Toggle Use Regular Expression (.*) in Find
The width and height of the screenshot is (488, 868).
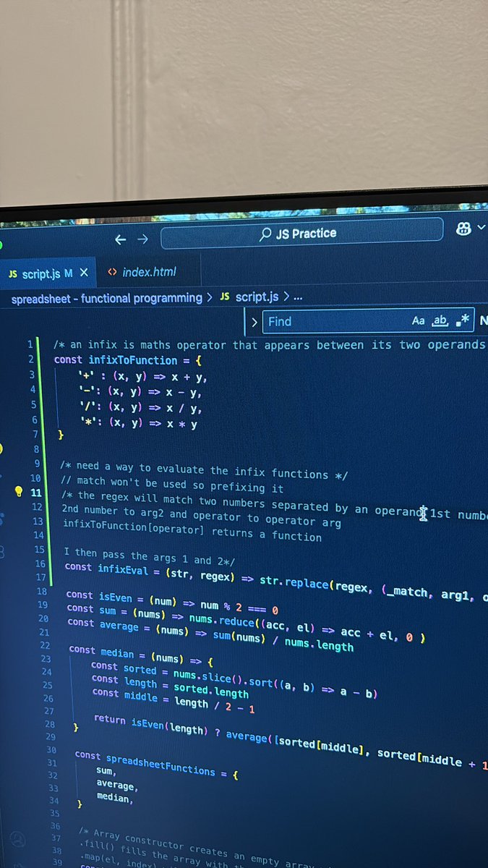[463, 320]
